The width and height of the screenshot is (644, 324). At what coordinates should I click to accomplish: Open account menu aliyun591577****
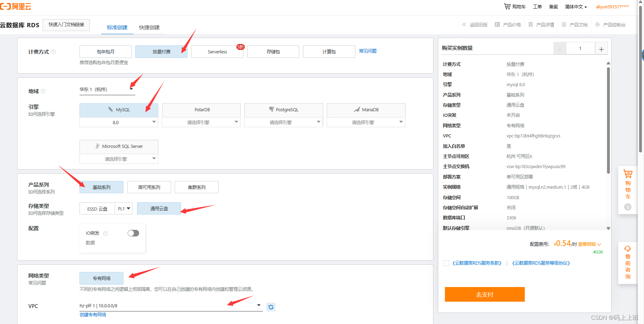pos(612,7)
